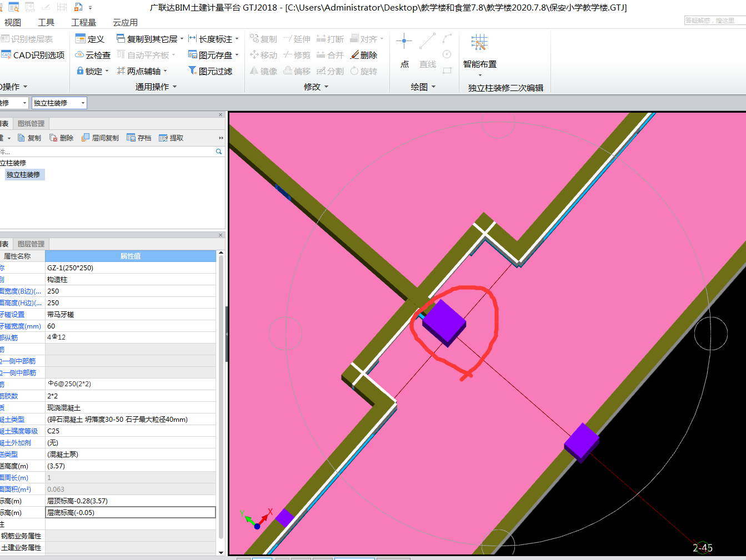This screenshot has width=746, height=560.
Task: Select the 直线 line drawing tool
Action: 427,50
